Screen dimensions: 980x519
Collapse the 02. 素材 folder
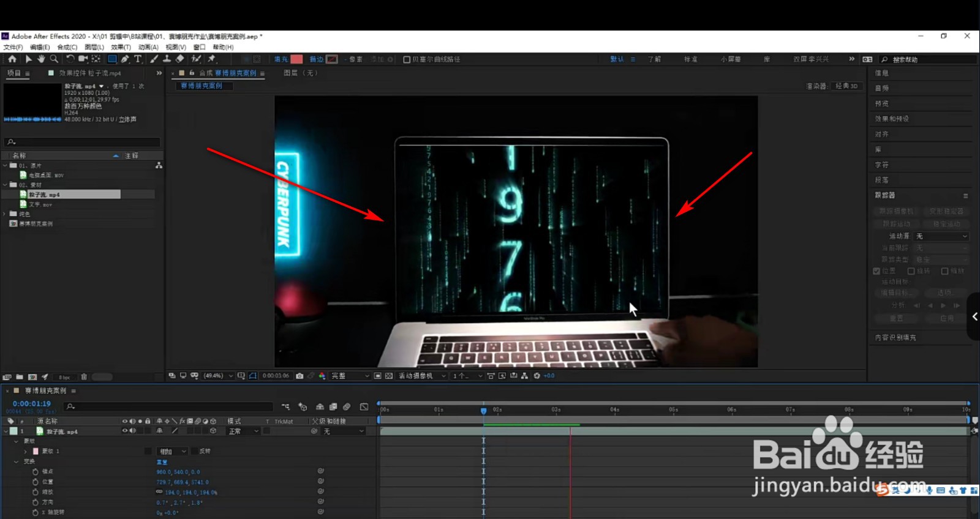[x=6, y=184]
